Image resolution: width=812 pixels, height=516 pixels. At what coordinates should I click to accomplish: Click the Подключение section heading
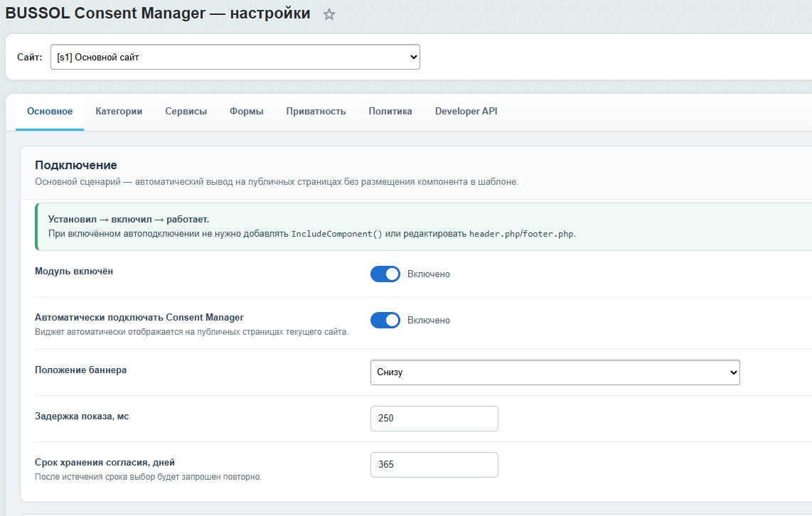click(76, 165)
